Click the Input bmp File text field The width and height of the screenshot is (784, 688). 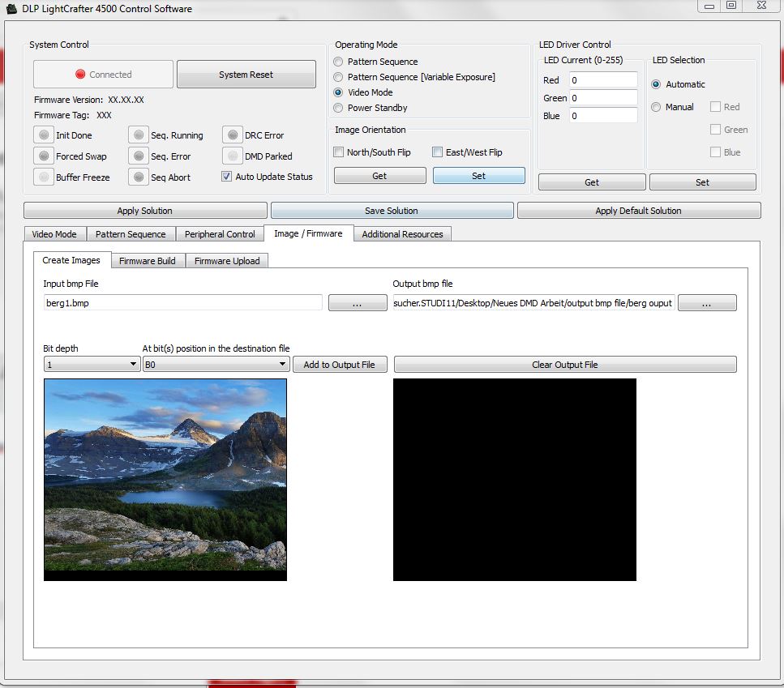[x=183, y=303]
